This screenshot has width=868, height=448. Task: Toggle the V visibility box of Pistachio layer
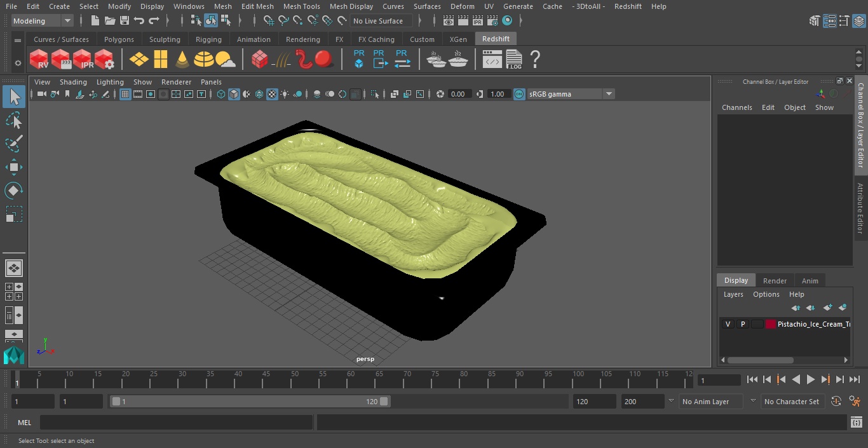(728, 324)
